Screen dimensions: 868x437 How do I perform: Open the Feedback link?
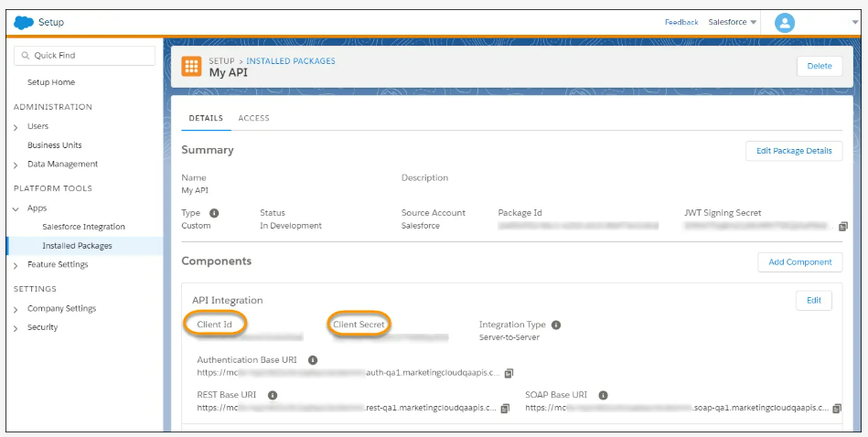[681, 22]
